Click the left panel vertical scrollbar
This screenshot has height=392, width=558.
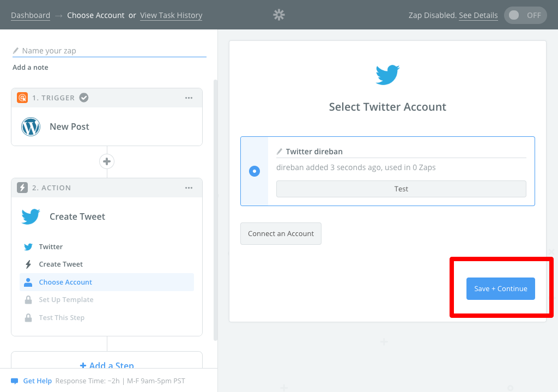pyautogui.click(x=215, y=210)
